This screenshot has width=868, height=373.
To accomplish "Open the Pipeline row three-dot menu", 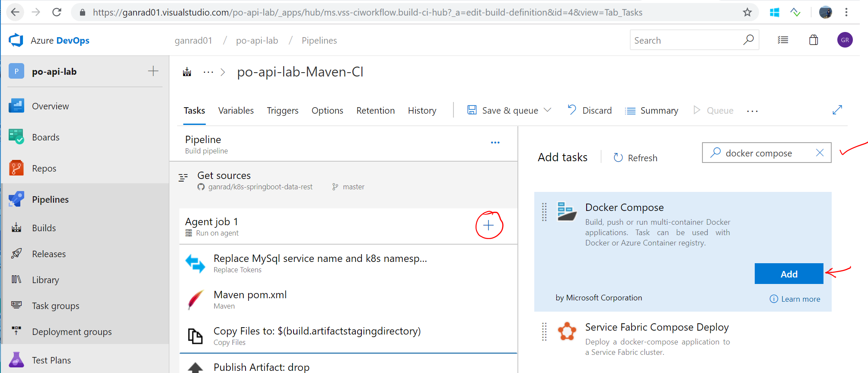I will coord(495,143).
